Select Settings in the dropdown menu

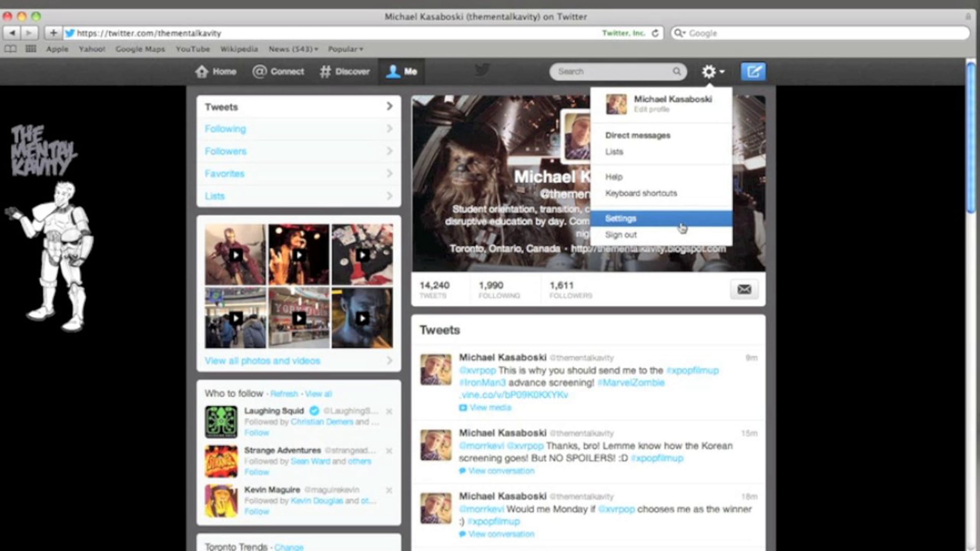pyautogui.click(x=621, y=218)
